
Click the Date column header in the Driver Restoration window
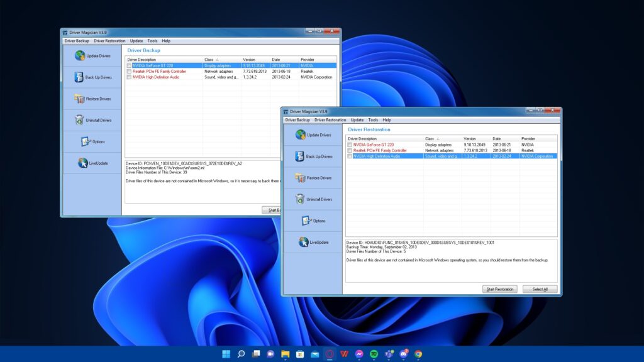click(x=505, y=139)
